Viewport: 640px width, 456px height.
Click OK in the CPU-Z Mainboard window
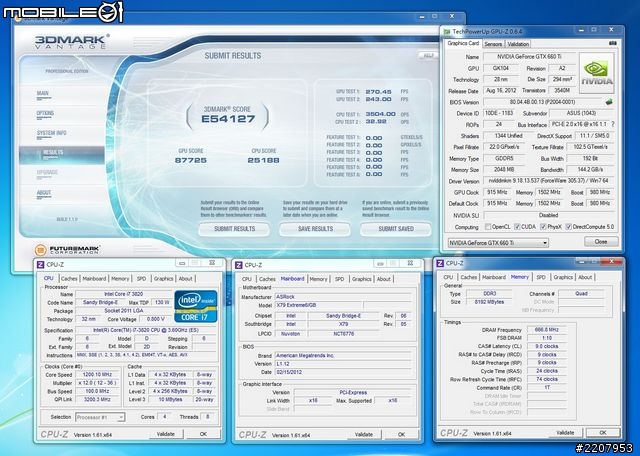[402, 435]
